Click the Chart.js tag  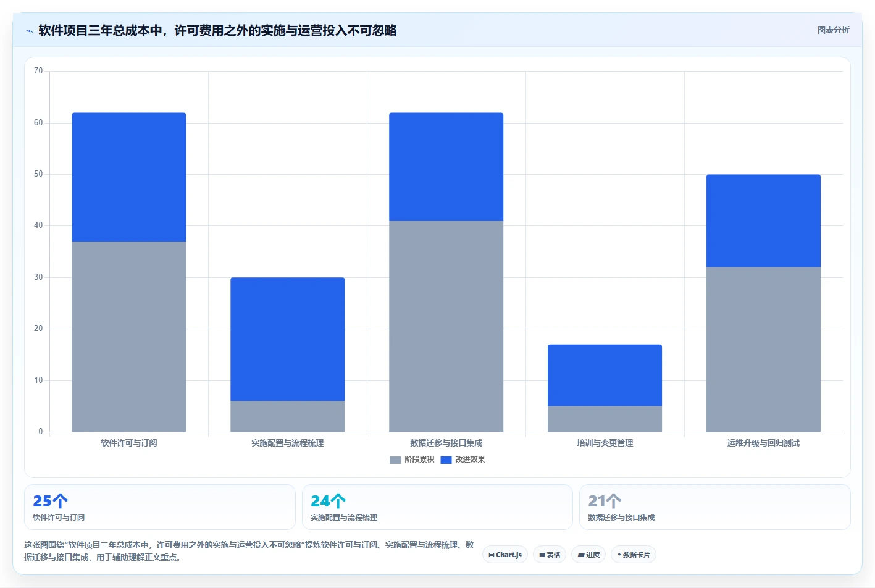pyautogui.click(x=504, y=555)
